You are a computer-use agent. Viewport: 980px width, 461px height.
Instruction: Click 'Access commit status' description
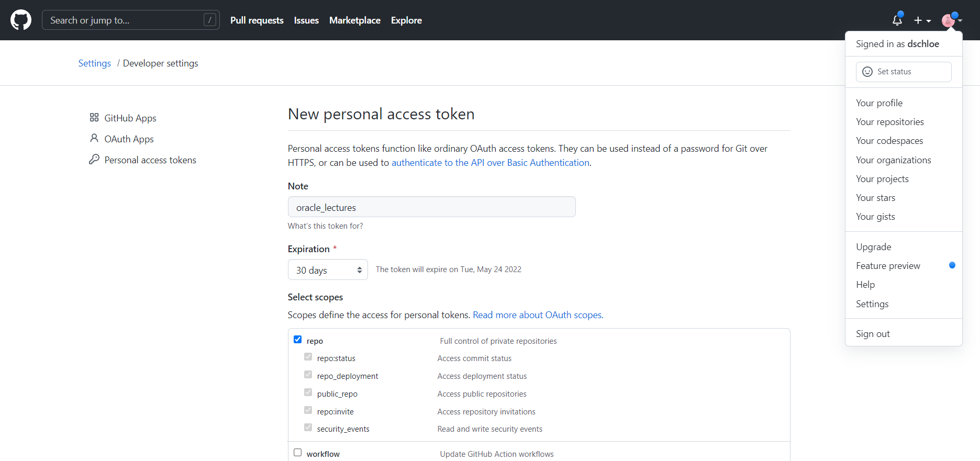(474, 358)
